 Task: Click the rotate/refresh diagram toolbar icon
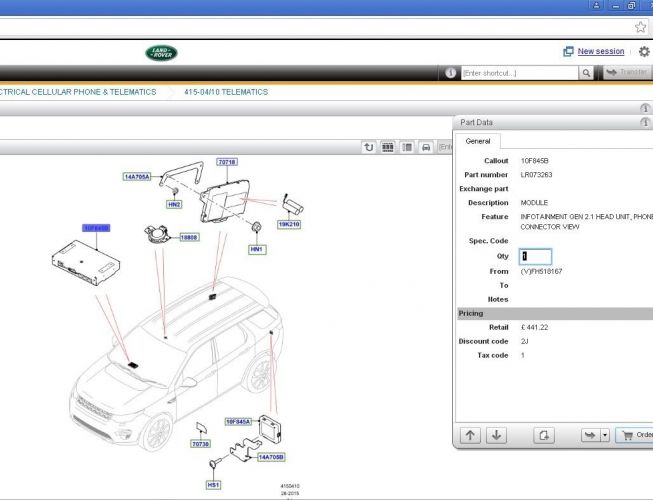(x=369, y=147)
